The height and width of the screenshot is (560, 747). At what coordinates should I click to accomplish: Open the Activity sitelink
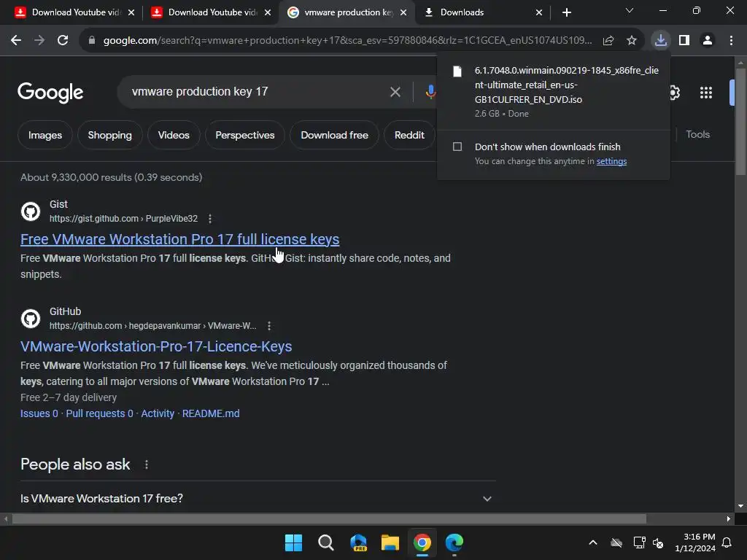158,413
